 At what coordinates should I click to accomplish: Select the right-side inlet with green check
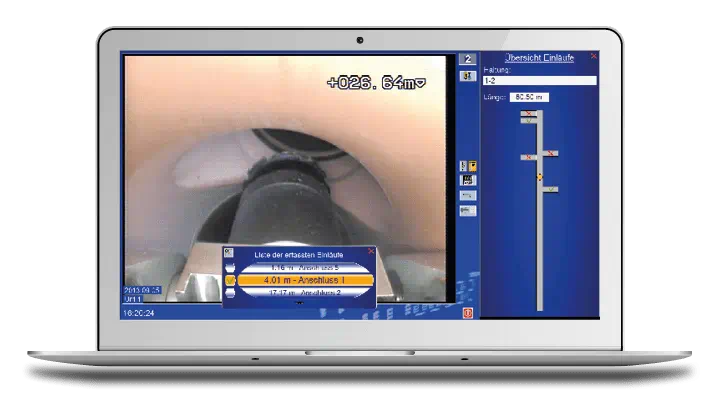(x=550, y=189)
